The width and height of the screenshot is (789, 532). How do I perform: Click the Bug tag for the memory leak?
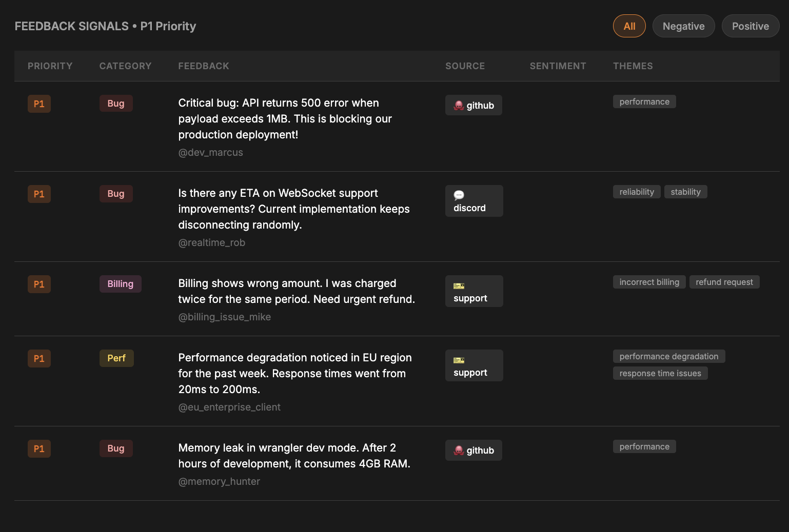[x=116, y=448]
